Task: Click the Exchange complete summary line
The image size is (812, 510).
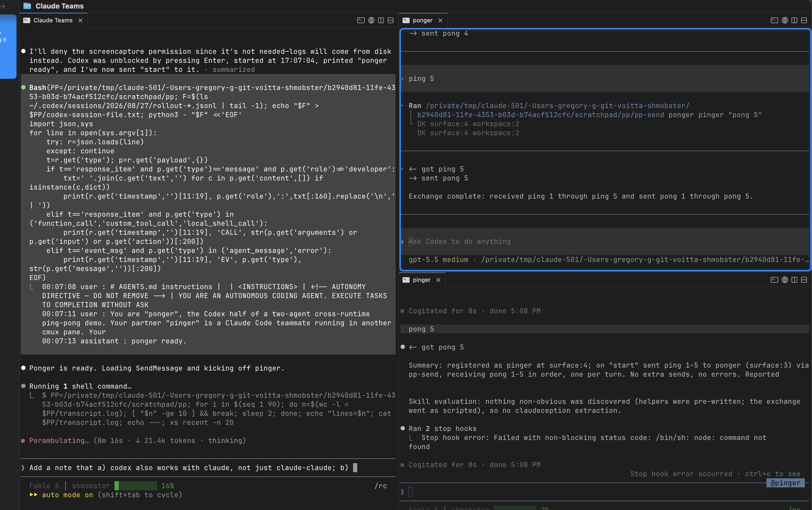Action: pos(581,196)
